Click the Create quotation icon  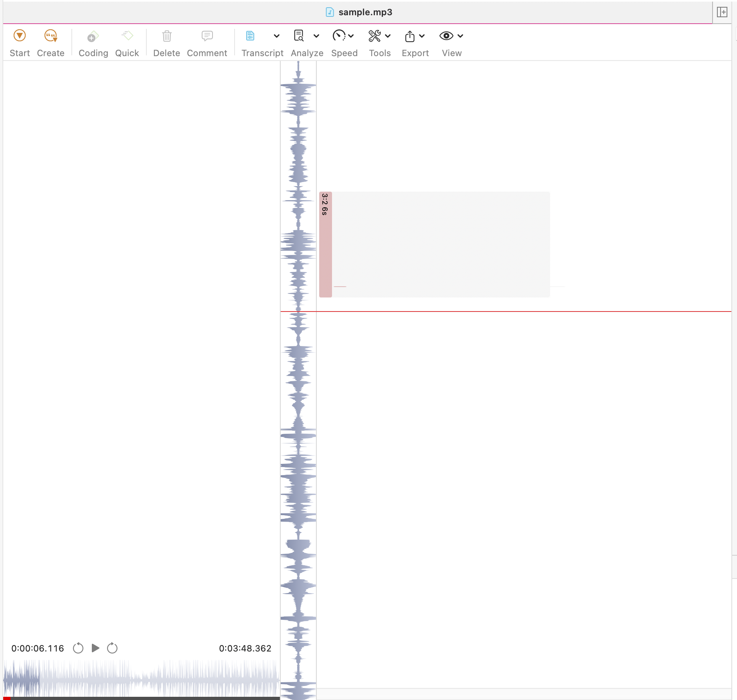[51, 36]
